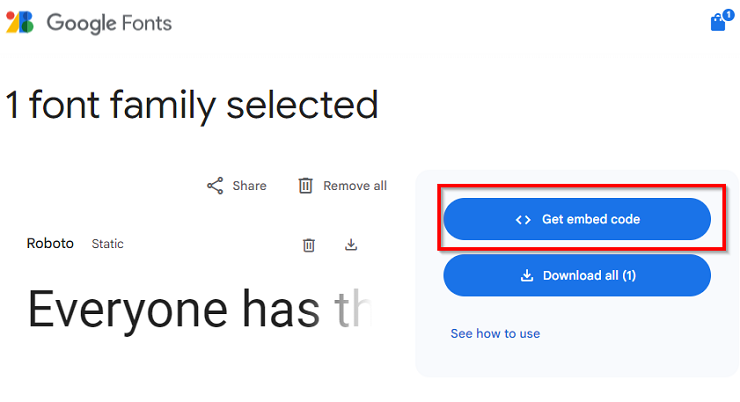Open the See how to use link
Viewport: 740px width, 402px height.
[495, 334]
